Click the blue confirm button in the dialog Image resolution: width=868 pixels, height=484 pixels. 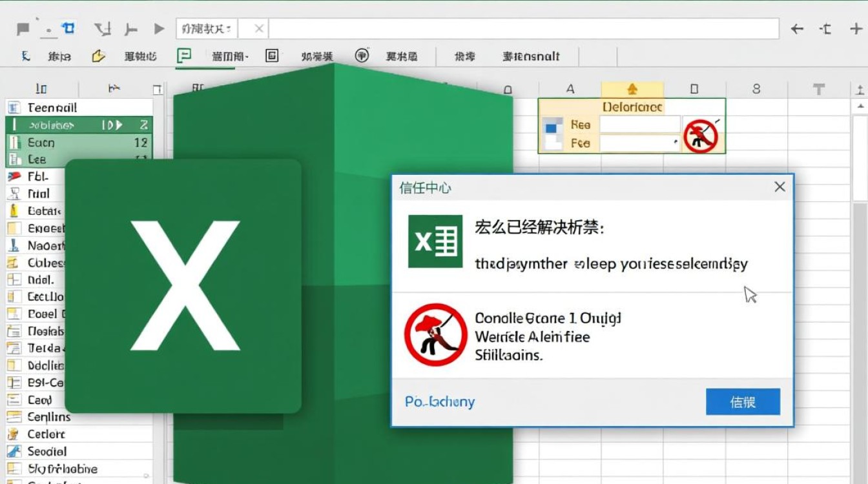pyautogui.click(x=743, y=402)
